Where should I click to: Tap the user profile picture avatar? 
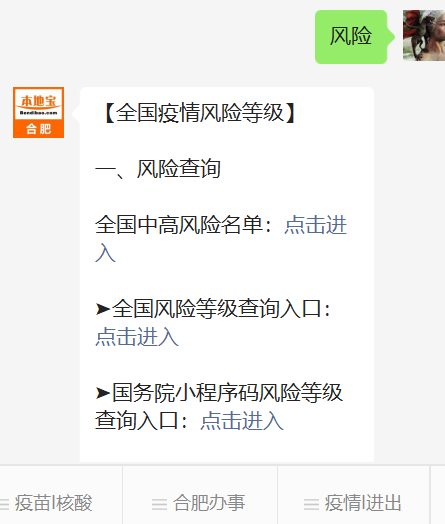click(x=424, y=35)
